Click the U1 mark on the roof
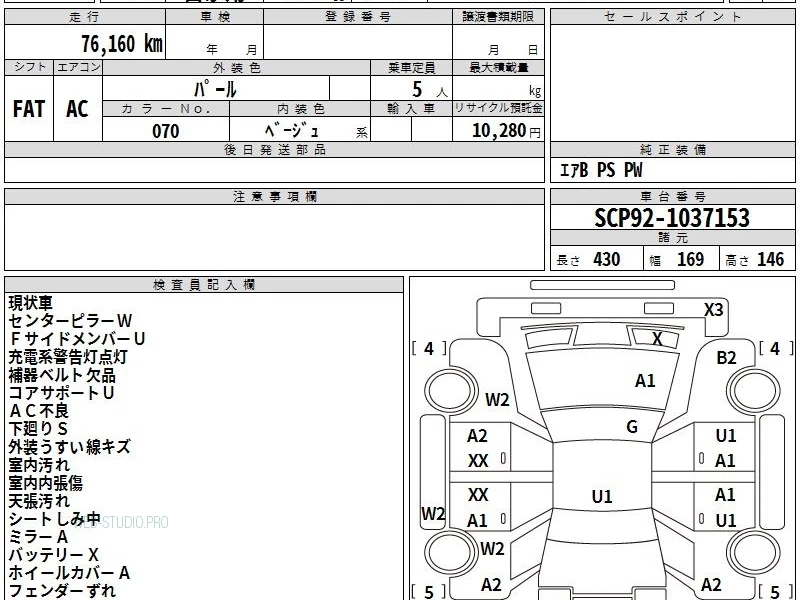Image resolution: width=800 pixels, height=600 pixels. (602, 496)
